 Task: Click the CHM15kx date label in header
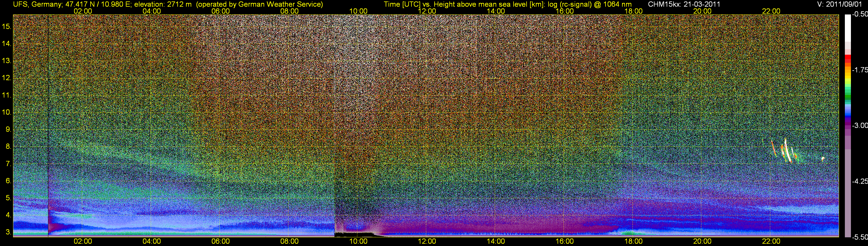tap(684, 4)
